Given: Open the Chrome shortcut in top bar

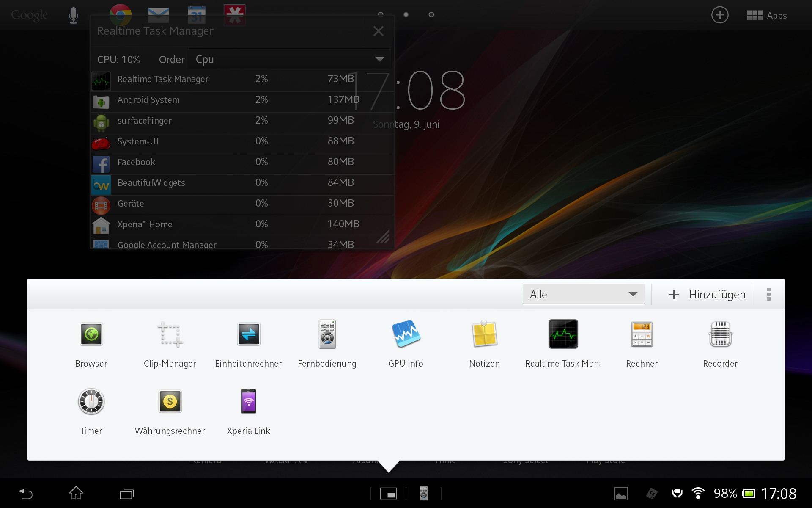Looking at the screenshot, I should 121,15.
